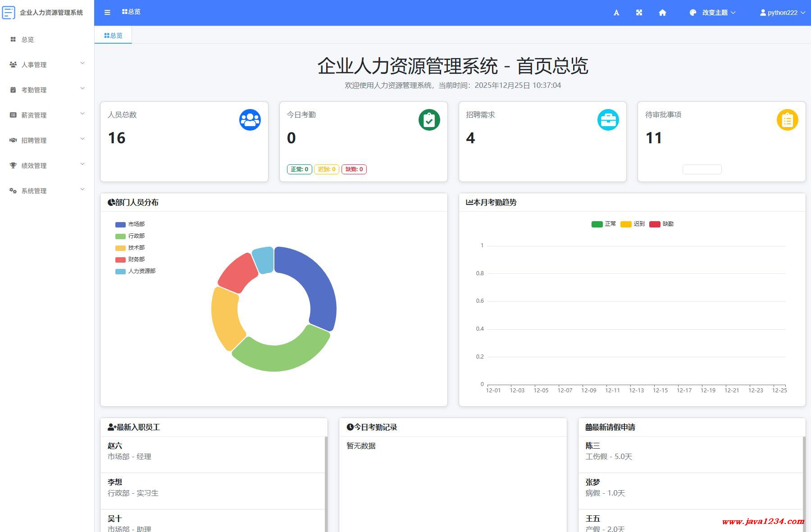Toggle 缺勤 series in attendance trend legend
Screen dimensions: 811x532
click(661, 224)
